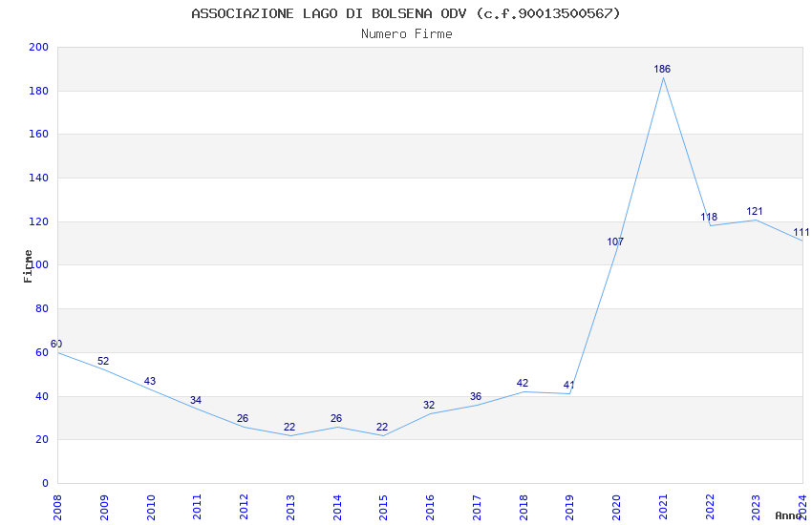Select the x-axis year label 2010
Viewport: 812px width, 525px height.
coord(151,508)
